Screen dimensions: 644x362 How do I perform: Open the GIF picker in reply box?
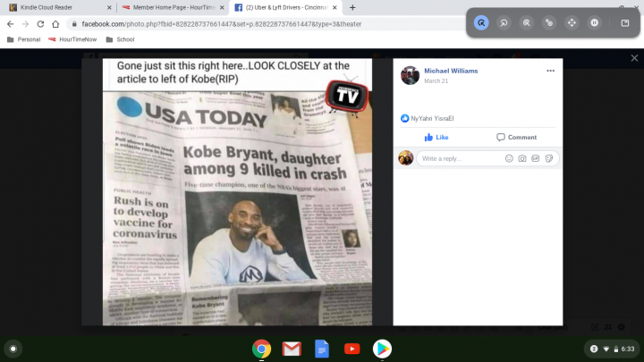(536, 158)
